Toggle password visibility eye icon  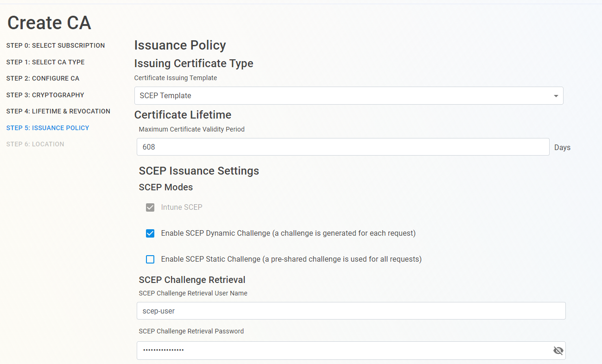click(x=558, y=351)
